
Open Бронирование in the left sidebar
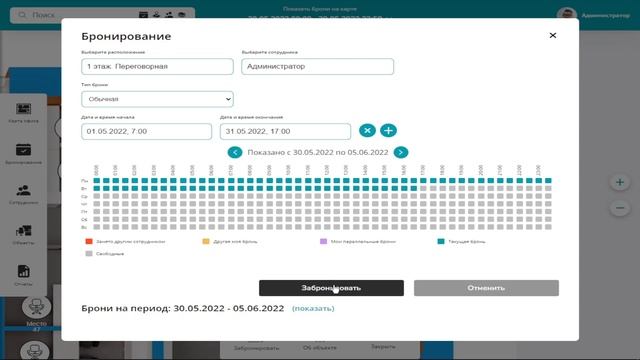[x=23, y=153]
